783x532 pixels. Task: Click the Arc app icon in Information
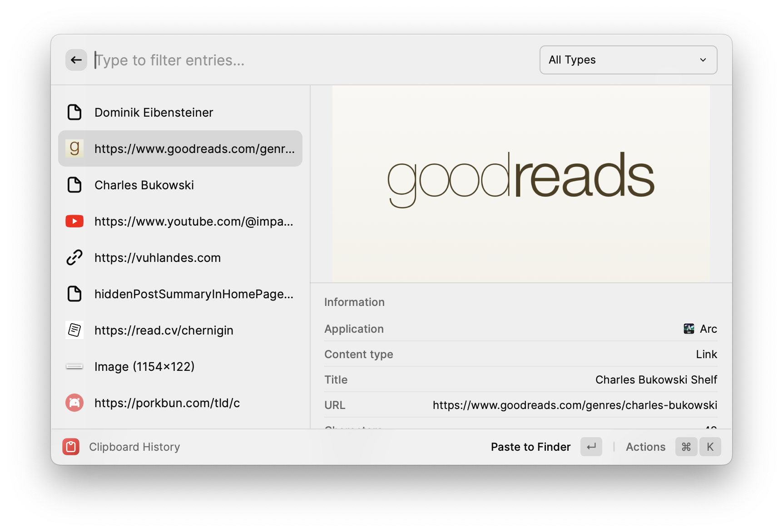point(689,329)
